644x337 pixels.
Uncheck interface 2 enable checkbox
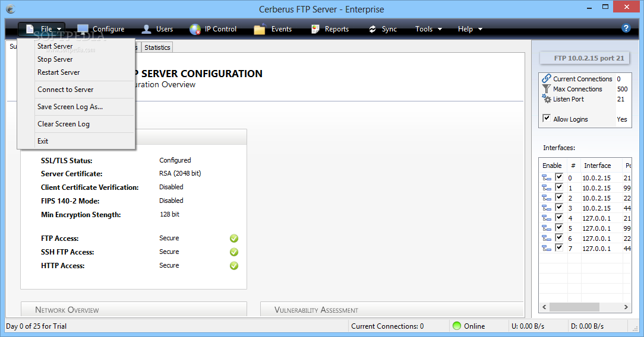coord(559,197)
